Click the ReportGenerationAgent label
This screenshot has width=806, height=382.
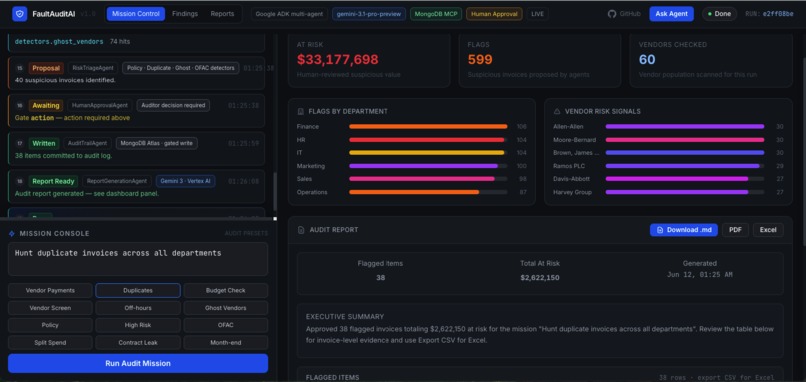coord(117,181)
